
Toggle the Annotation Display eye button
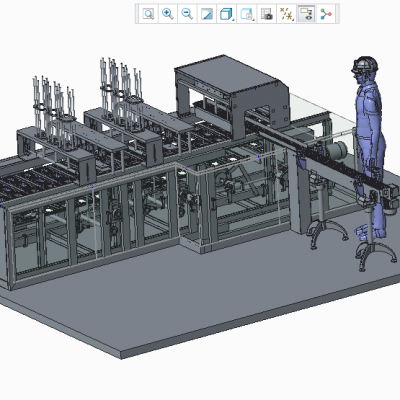coord(306,14)
